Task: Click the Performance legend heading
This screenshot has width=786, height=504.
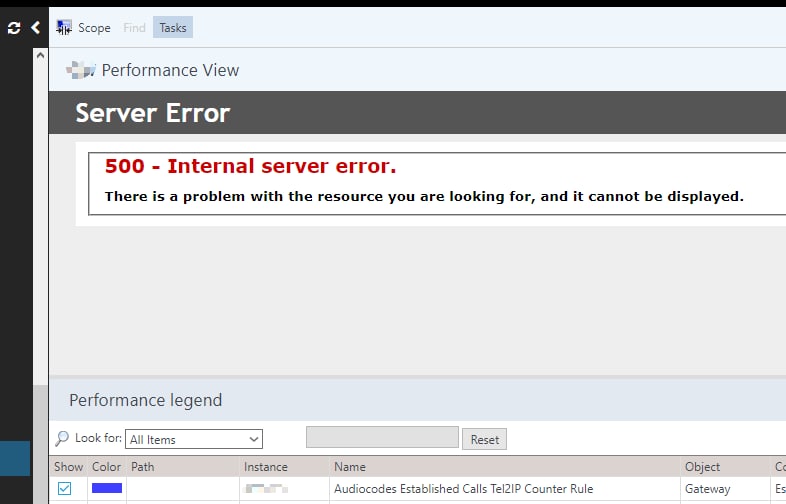Action: point(145,400)
